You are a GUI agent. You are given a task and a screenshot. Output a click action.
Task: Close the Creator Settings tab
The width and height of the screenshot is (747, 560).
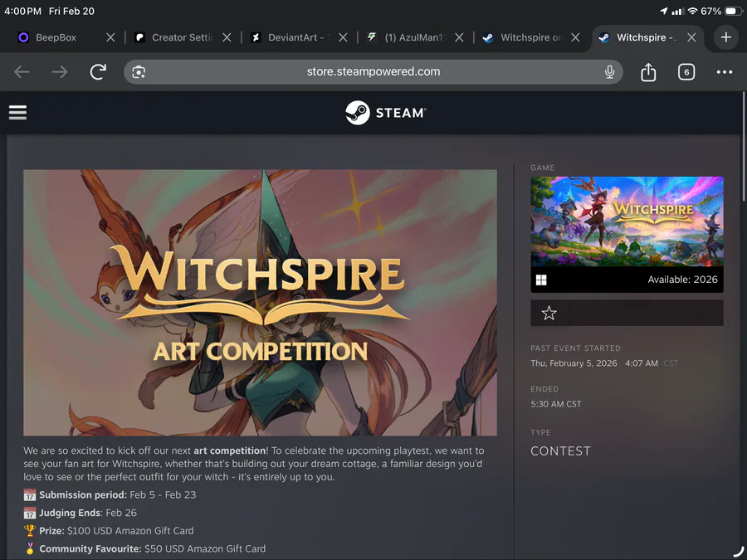pos(227,37)
